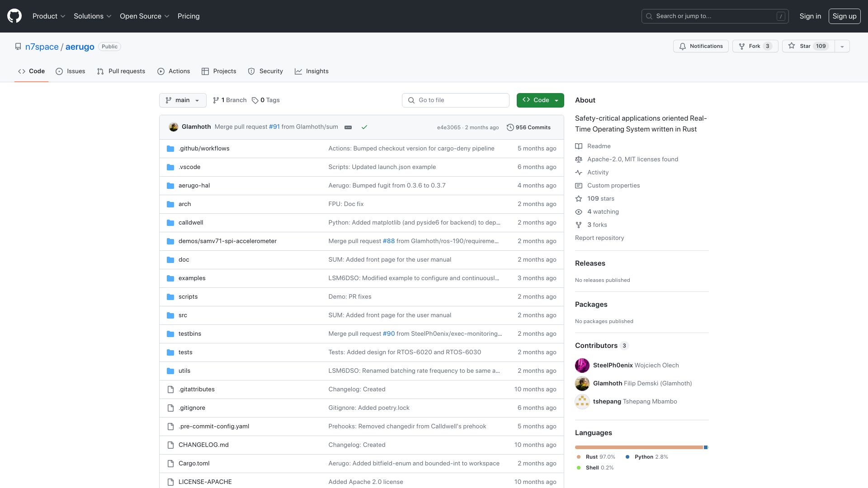Open the main branch dropdown
The width and height of the screenshot is (868, 488).
tap(183, 100)
